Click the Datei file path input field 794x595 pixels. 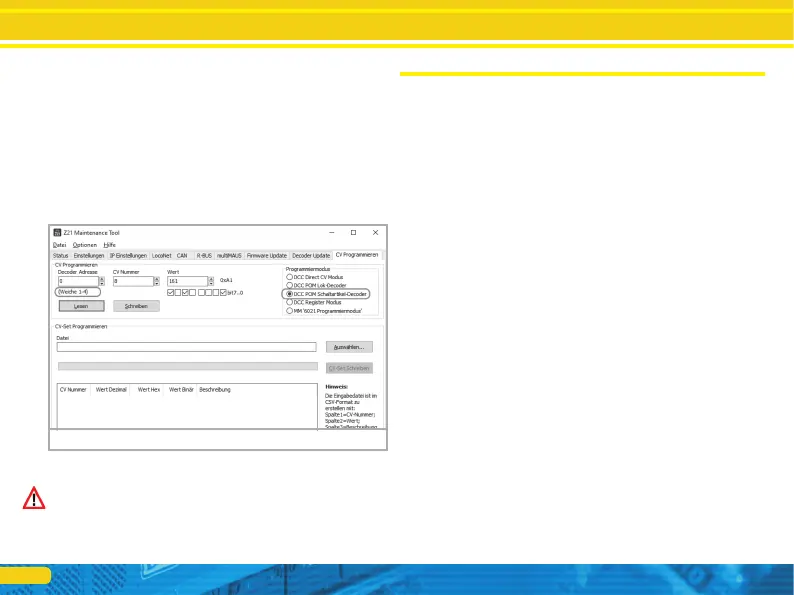click(x=186, y=347)
